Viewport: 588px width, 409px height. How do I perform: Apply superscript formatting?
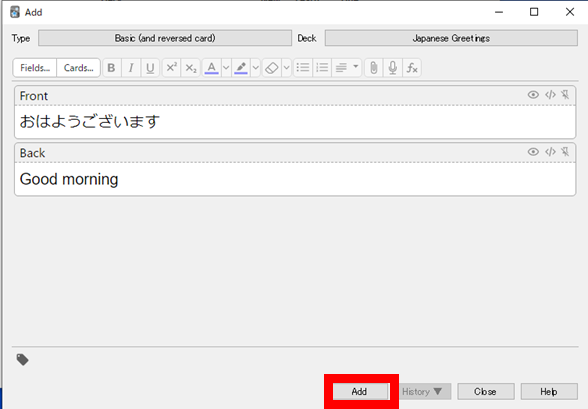(171, 68)
